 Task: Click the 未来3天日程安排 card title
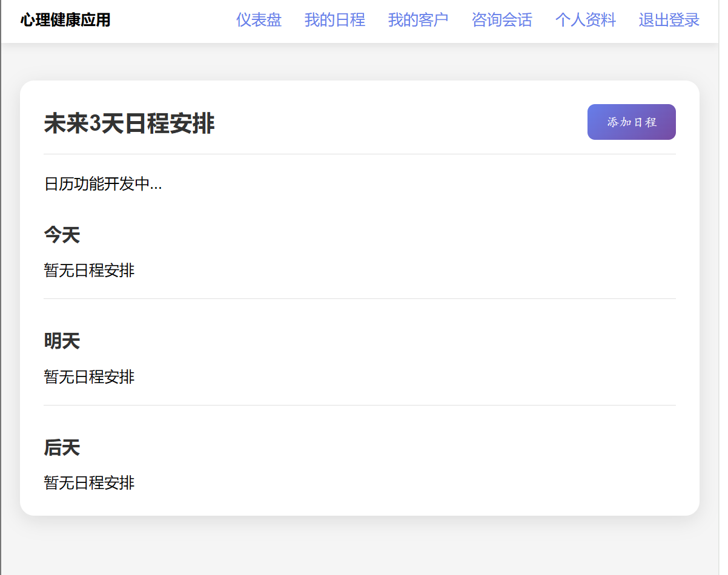pos(130,122)
